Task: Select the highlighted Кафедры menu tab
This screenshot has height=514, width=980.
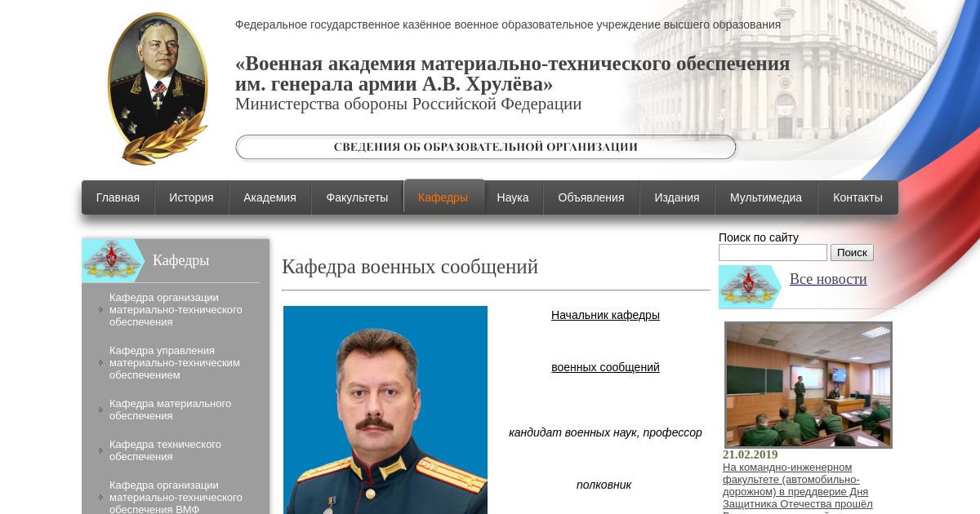Action: click(443, 197)
